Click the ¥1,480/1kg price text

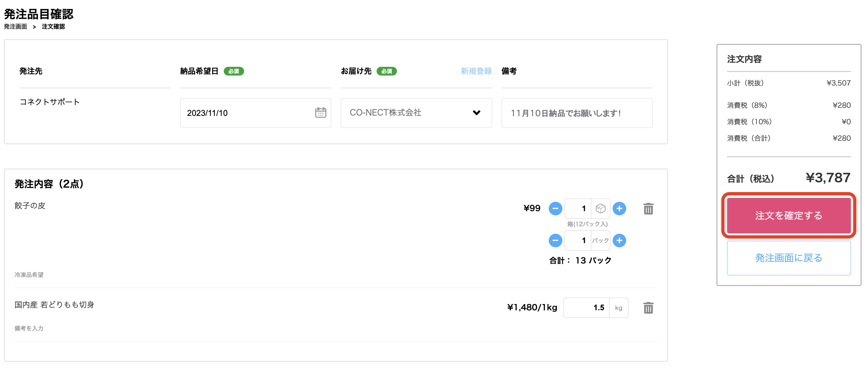point(532,308)
